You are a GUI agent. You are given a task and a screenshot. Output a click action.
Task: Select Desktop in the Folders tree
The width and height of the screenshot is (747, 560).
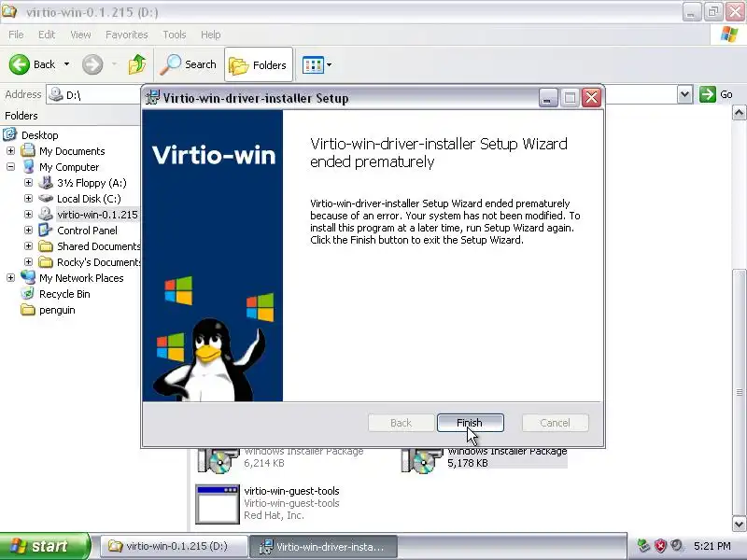click(39, 135)
